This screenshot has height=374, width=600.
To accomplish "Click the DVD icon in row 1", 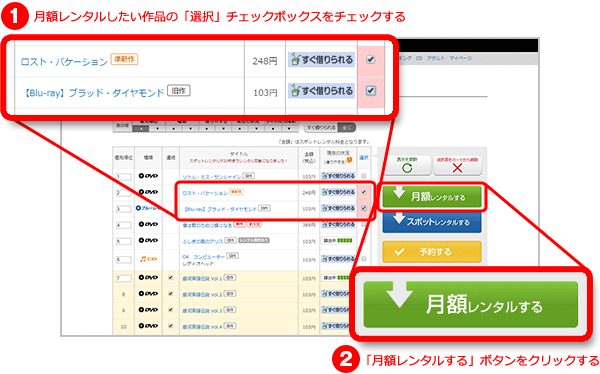I will click(x=148, y=176).
